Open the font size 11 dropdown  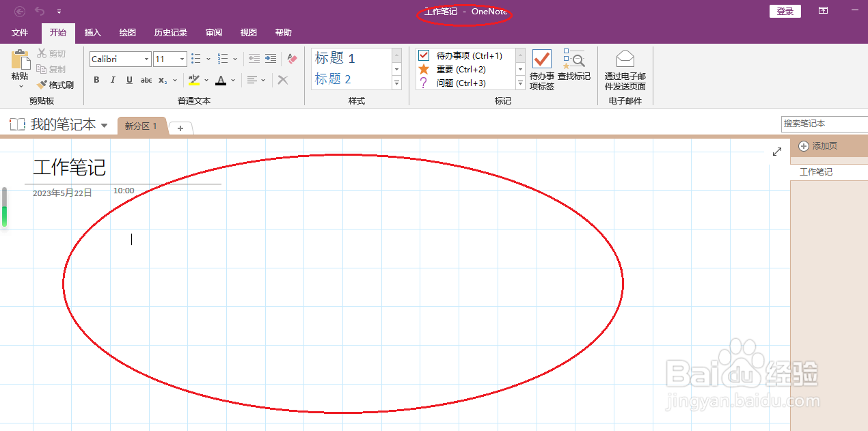pyautogui.click(x=182, y=59)
